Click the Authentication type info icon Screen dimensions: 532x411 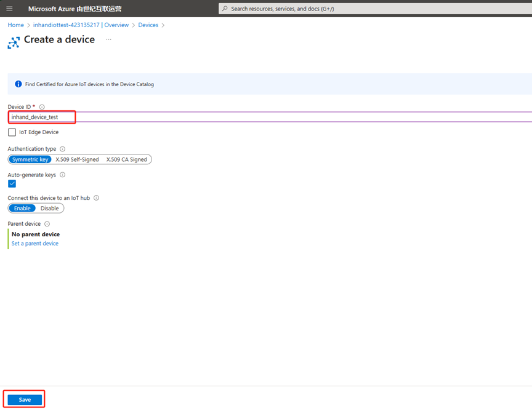63,149
